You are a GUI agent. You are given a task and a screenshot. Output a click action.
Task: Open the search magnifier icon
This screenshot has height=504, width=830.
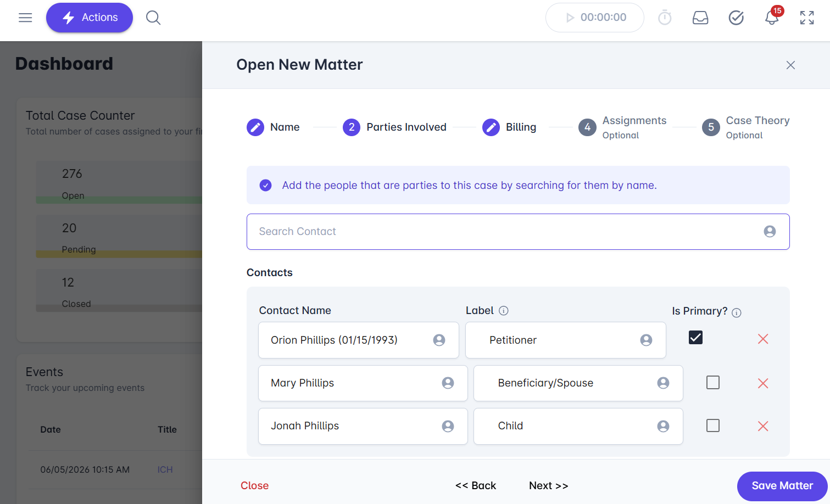click(x=153, y=18)
